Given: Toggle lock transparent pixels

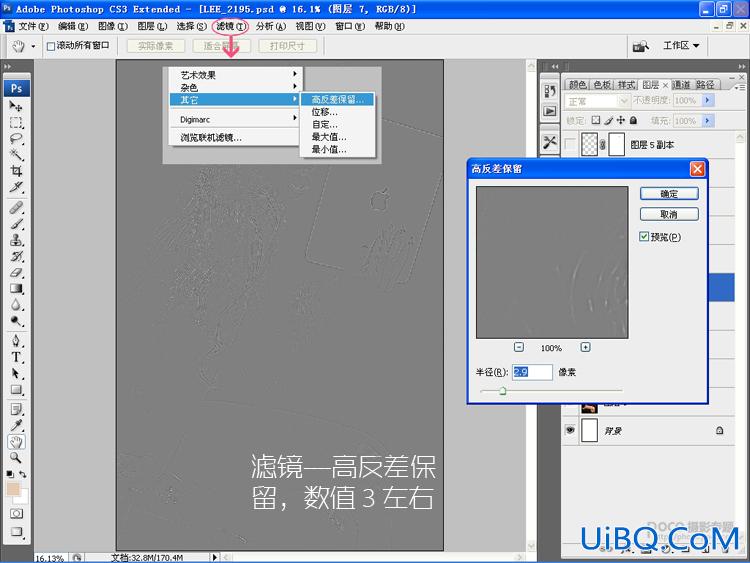Looking at the screenshot, I should (596, 120).
